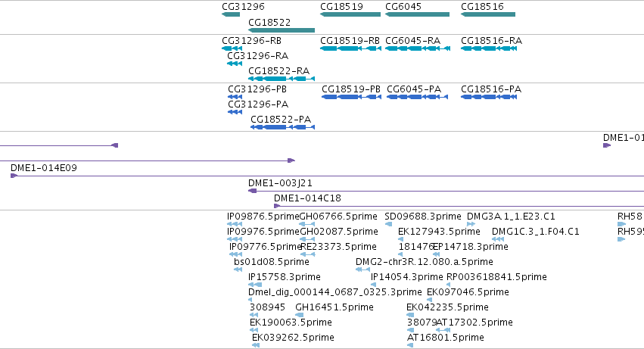This screenshot has height=349, width=644.
Task: Click the CG18516-RA transcript glyph
Action: tap(488, 48)
